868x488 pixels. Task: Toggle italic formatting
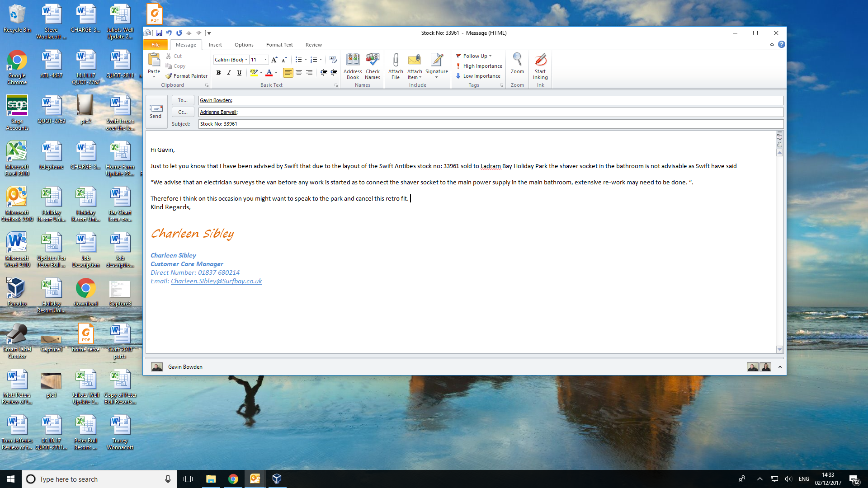[229, 73]
